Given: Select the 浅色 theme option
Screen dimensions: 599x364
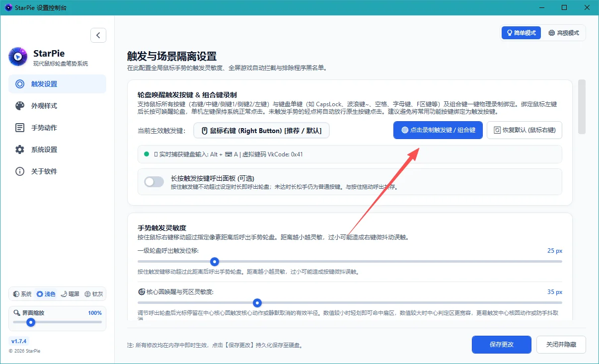Looking at the screenshot, I should coord(46,294).
